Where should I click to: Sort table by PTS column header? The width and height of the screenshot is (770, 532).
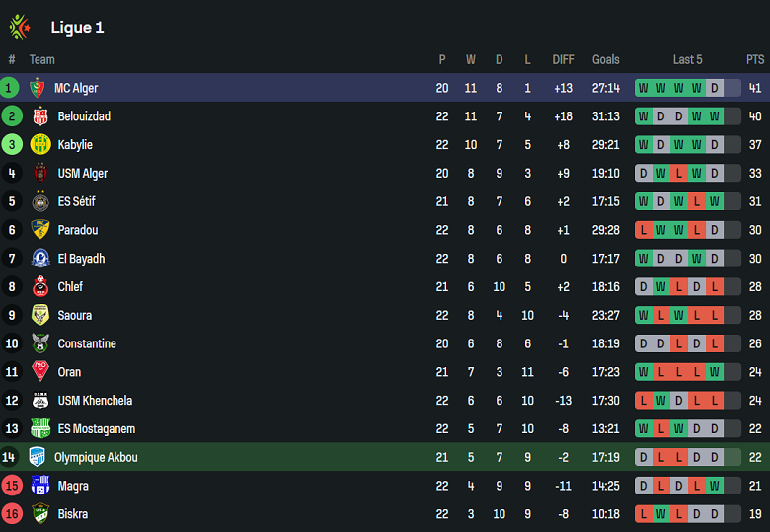pyautogui.click(x=755, y=60)
